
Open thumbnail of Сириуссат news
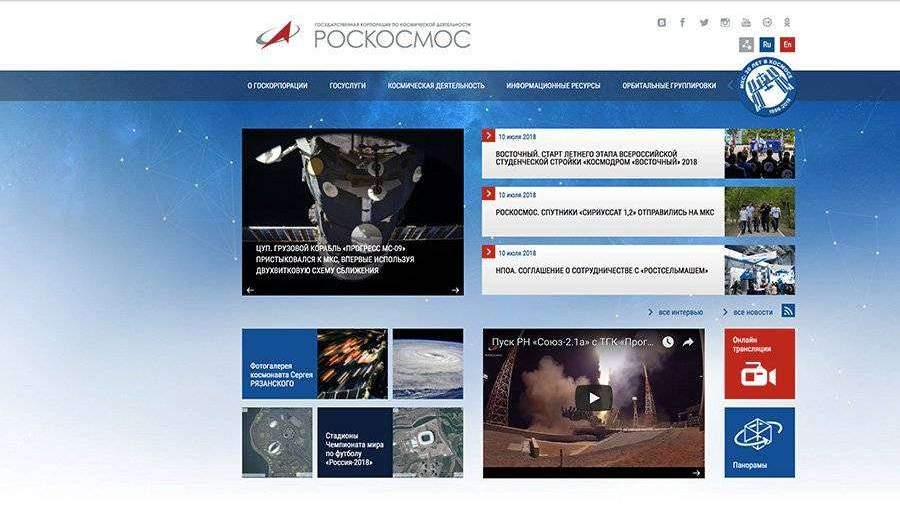click(759, 212)
